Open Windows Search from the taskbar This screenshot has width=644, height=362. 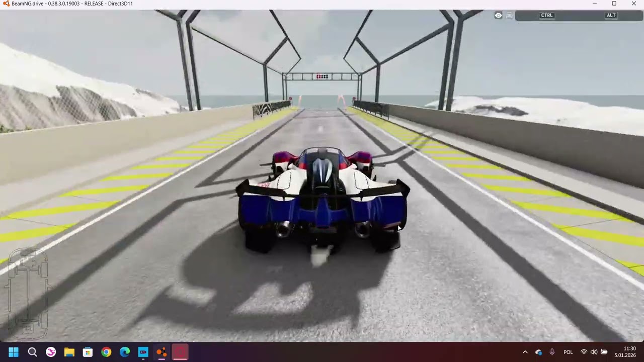[x=32, y=352]
